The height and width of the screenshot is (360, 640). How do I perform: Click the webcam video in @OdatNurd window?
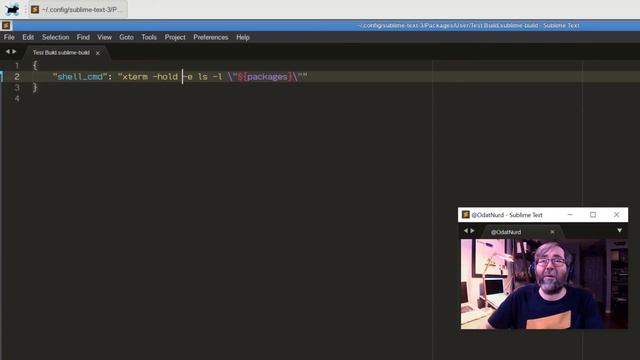544,284
